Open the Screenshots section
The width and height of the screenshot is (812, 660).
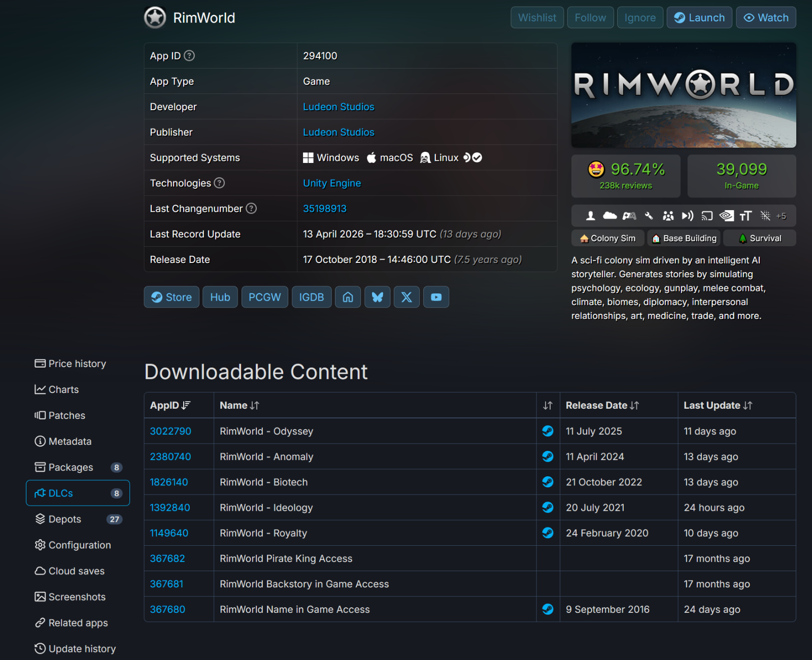78,597
